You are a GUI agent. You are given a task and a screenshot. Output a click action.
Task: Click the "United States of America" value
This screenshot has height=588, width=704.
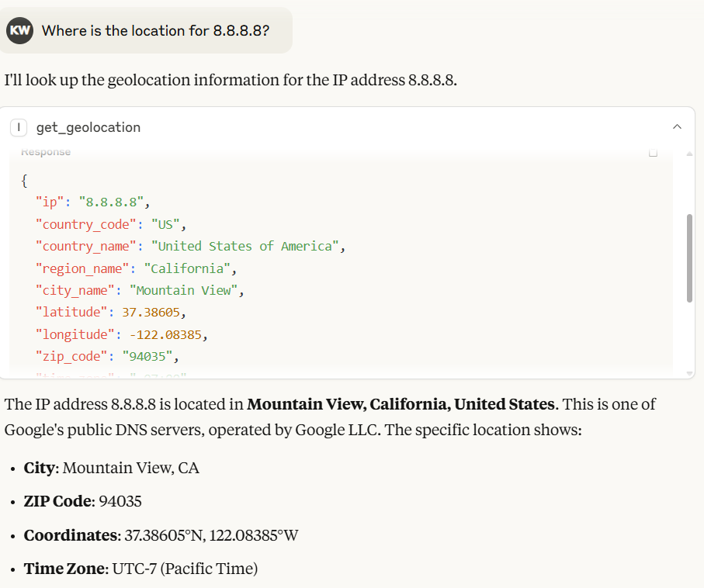click(x=245, y=246)
